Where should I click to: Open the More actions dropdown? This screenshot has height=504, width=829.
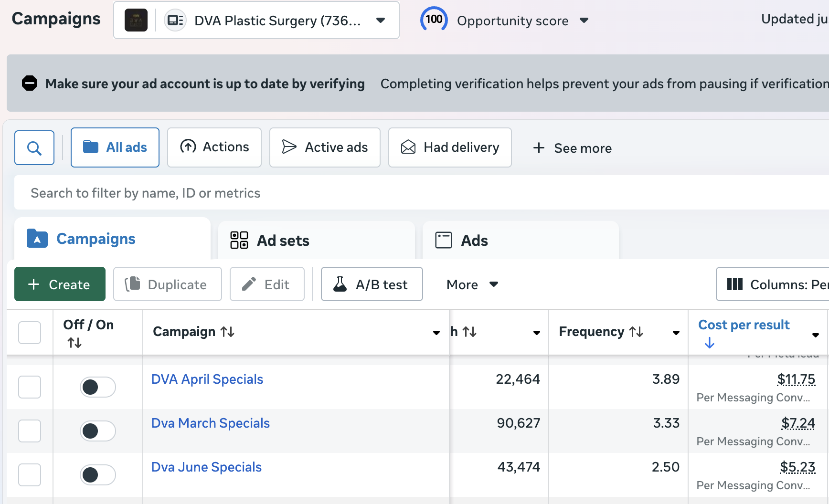pyautogui.click(x=472, y=284)
